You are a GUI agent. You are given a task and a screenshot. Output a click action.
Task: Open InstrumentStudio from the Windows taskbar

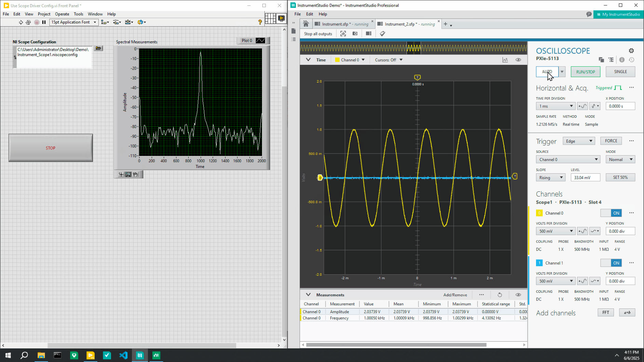[140, 355]
